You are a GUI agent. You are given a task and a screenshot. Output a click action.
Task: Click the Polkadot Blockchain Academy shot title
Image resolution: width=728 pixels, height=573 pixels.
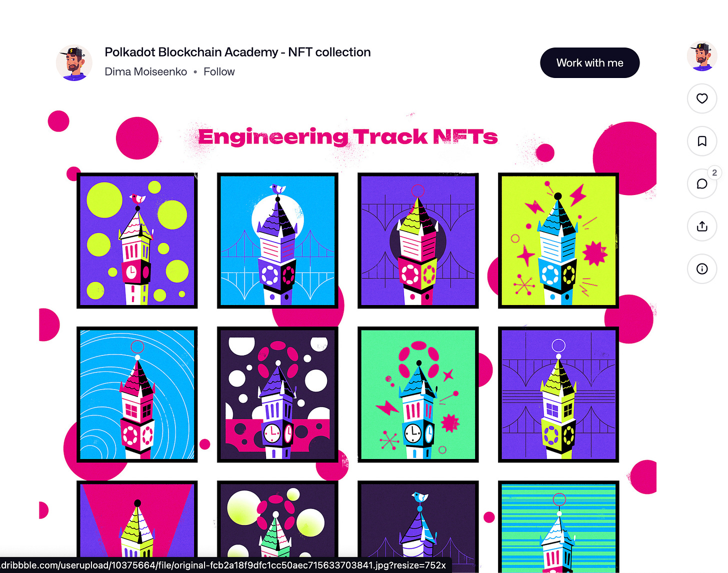[237, 52]
